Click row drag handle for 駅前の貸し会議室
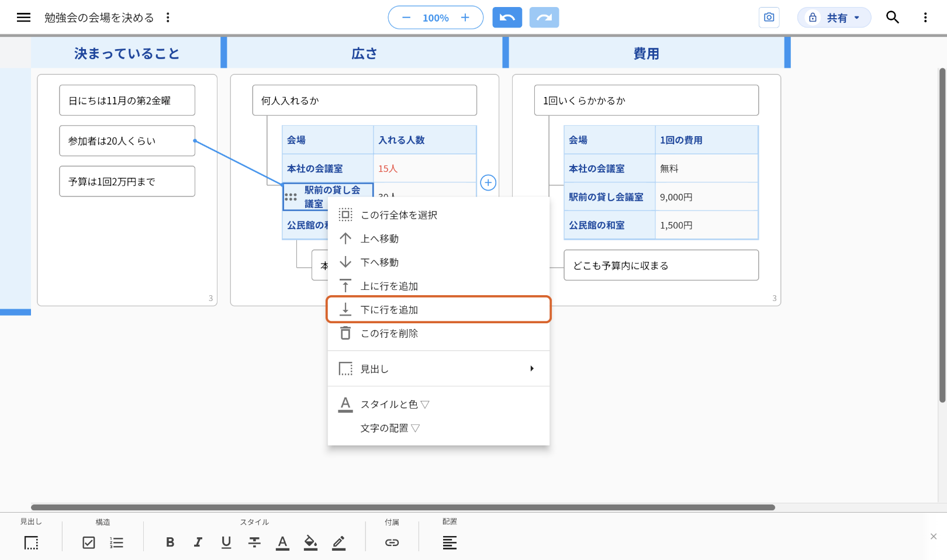Screen dimensions: 947x560 pyautogui.click(x=291, y=197)
